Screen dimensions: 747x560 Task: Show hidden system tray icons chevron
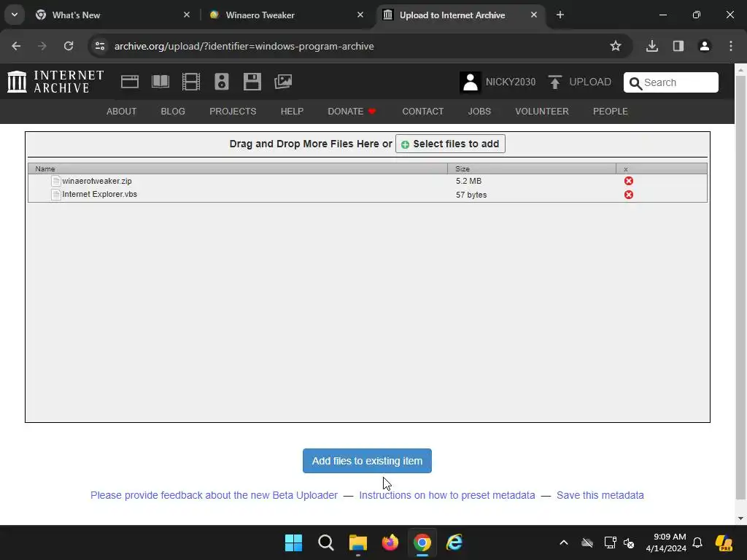564,542
